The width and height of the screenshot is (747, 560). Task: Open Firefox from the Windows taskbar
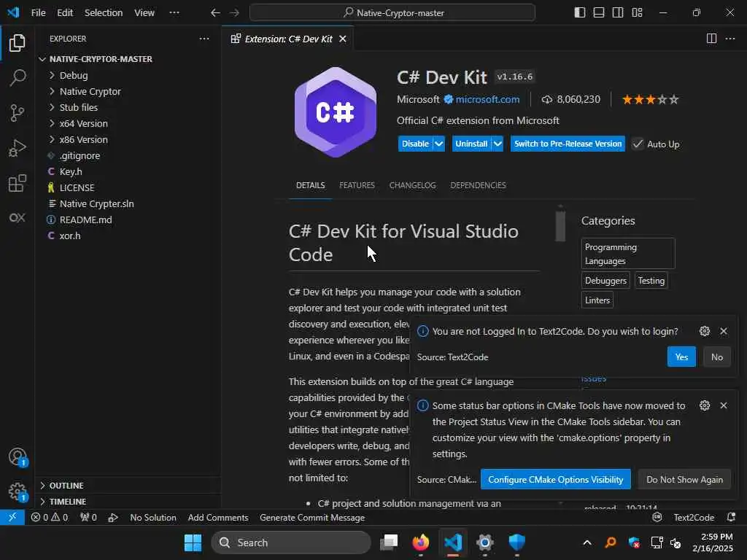[x=421, y=542]
